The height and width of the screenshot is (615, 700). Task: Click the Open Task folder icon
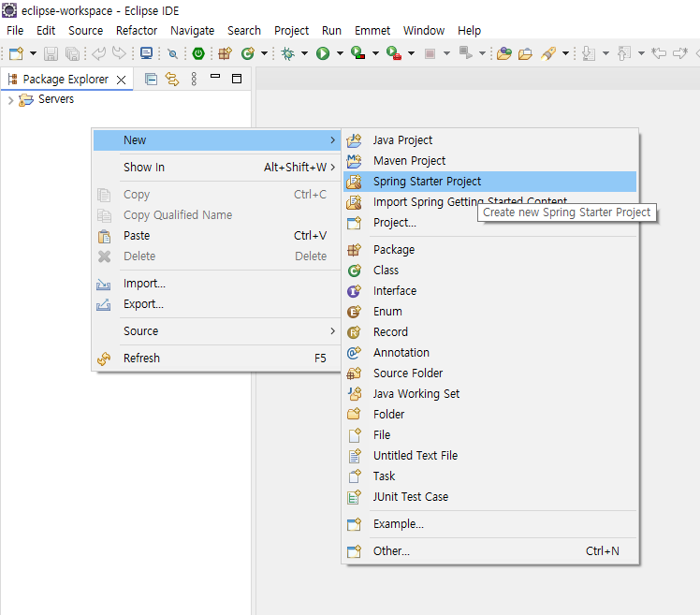coord(525,53)
